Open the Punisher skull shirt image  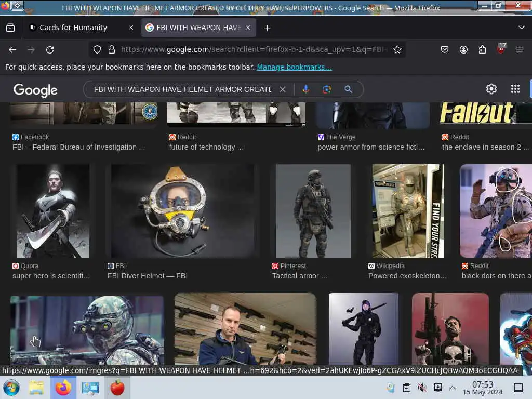(450, 329)
